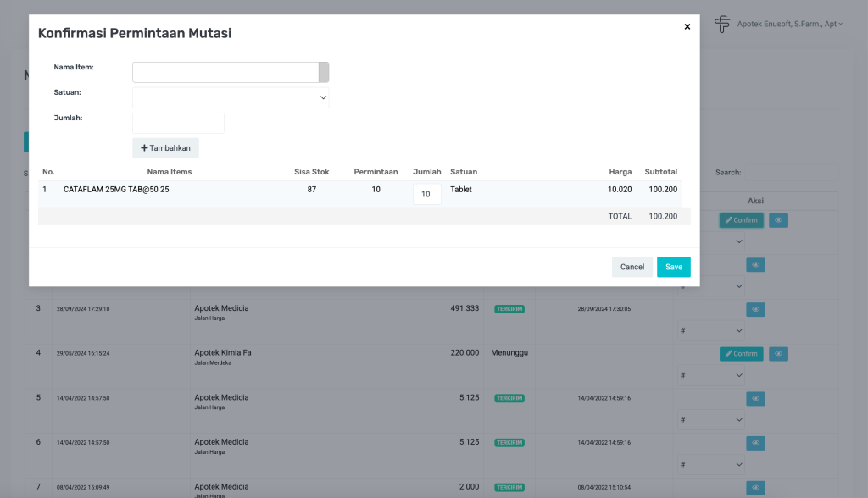
Task: Open the # action dropdown in row 4
Action: [x=710, y=375]
